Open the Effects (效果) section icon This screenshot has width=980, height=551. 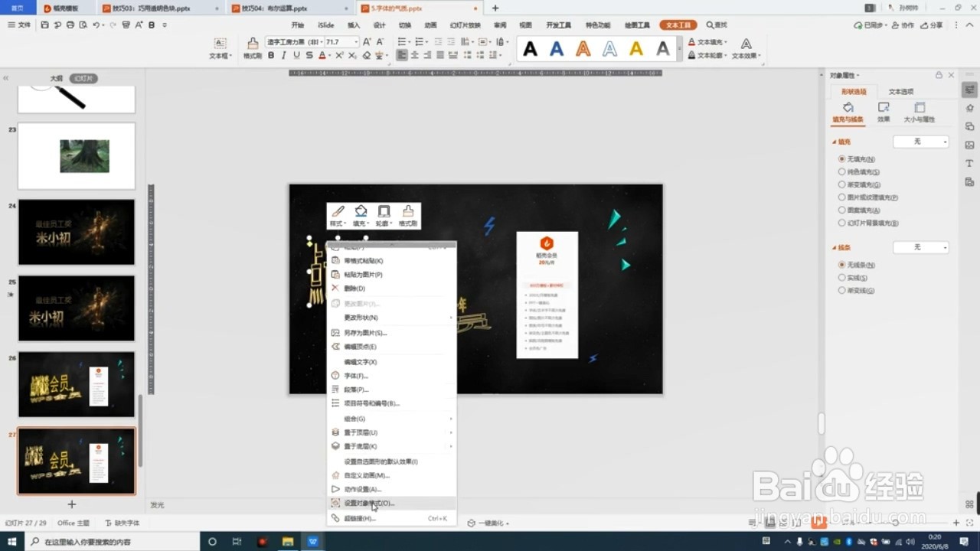884,108
